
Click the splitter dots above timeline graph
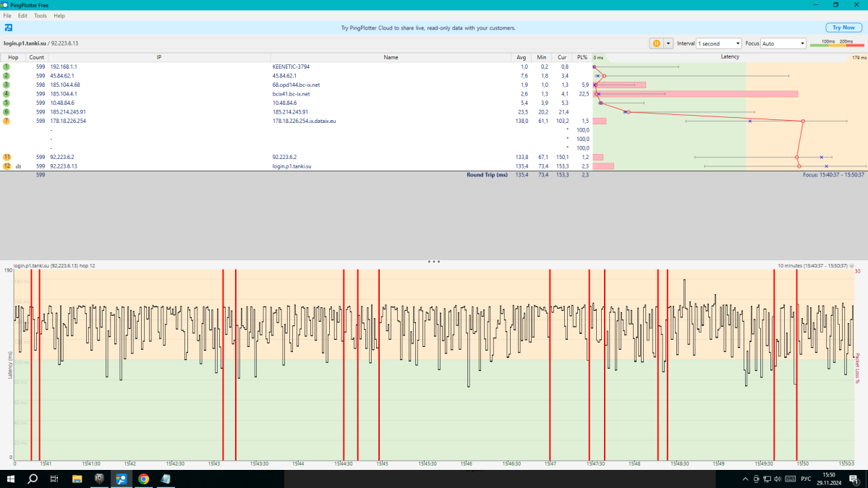click(x=434, y=262)
